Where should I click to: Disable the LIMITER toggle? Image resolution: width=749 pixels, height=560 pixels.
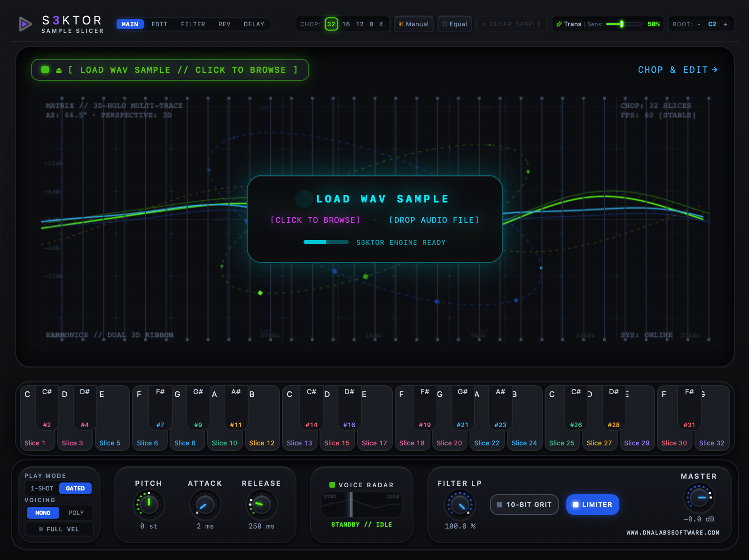[x=593, y=505]
